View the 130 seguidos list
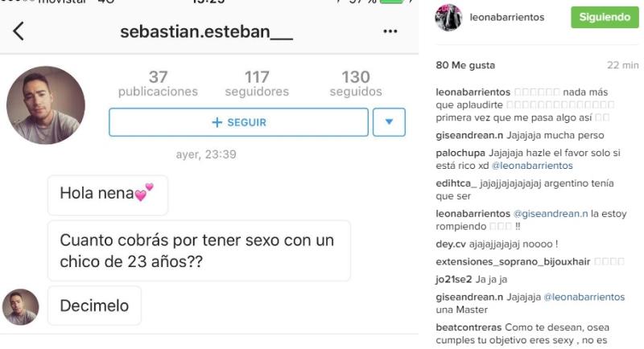 click(356, 84)
